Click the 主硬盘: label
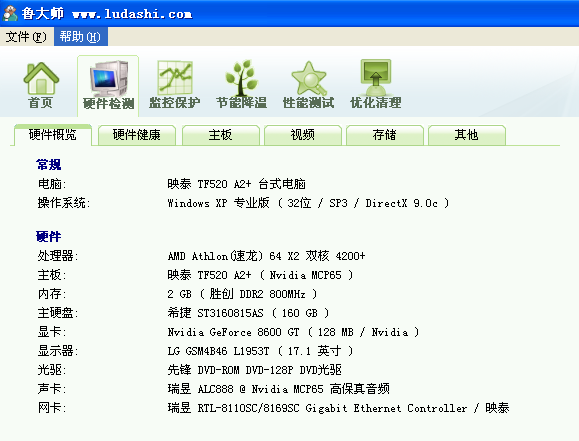Viewport: 579px width, 441px height. pyautogui.click(x=58, y=313)
